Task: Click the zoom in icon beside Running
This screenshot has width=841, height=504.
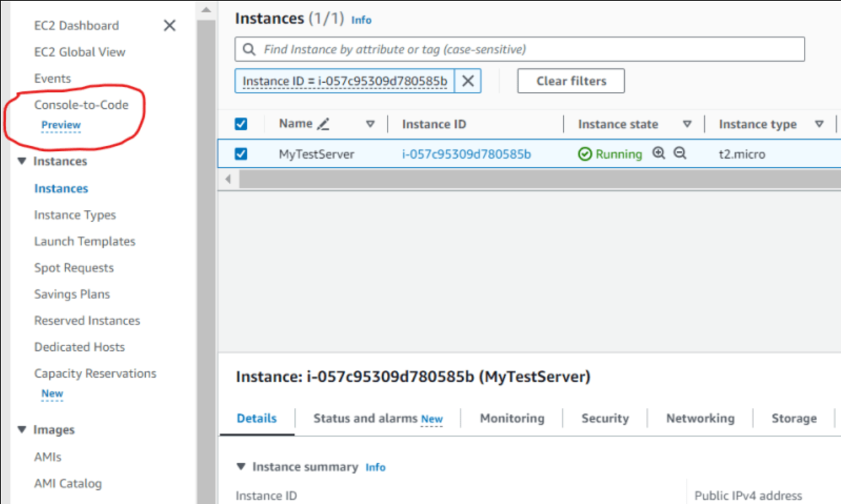Action: coord(658,154)
